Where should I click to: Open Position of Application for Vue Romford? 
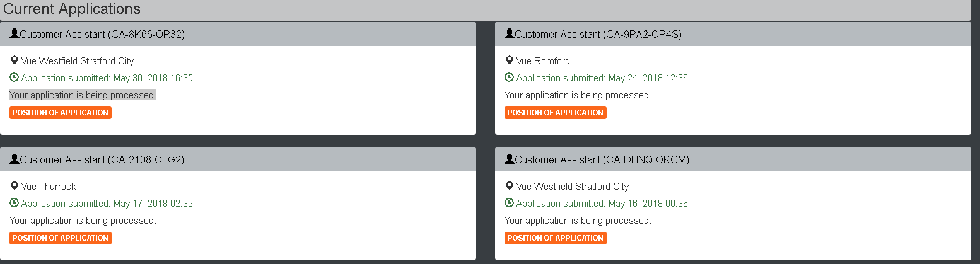coord(556,113)
